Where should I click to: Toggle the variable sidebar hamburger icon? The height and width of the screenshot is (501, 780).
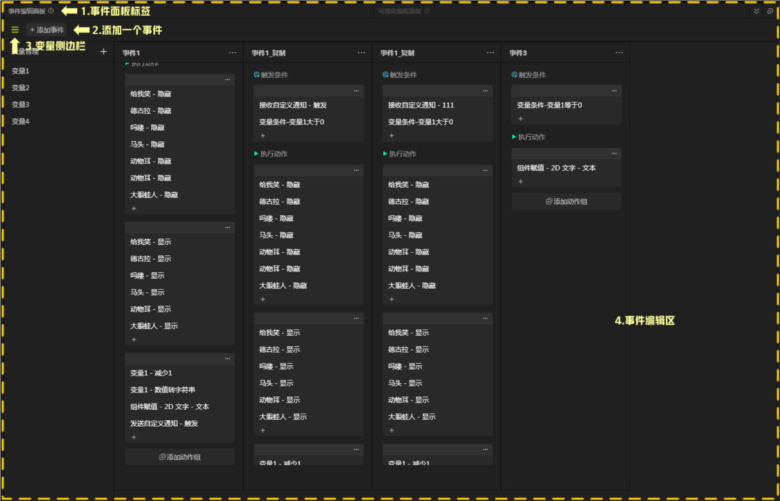point(15,30)
